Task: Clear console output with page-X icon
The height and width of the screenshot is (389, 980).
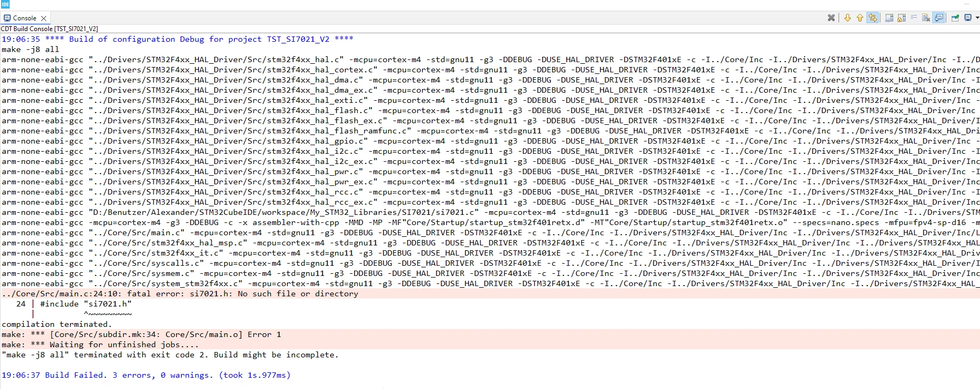Action: click(x=926, y=18)
